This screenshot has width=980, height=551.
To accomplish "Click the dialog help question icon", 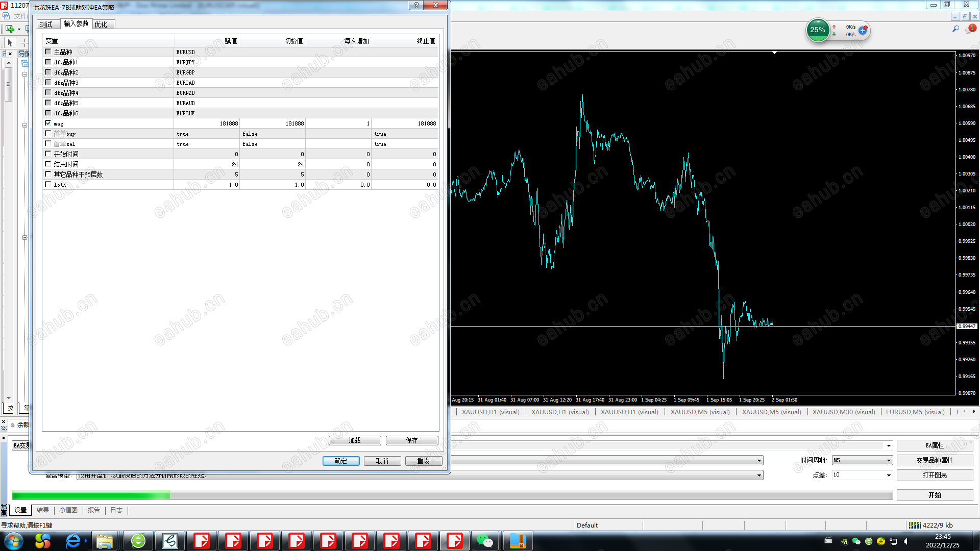I will (416, 5).
